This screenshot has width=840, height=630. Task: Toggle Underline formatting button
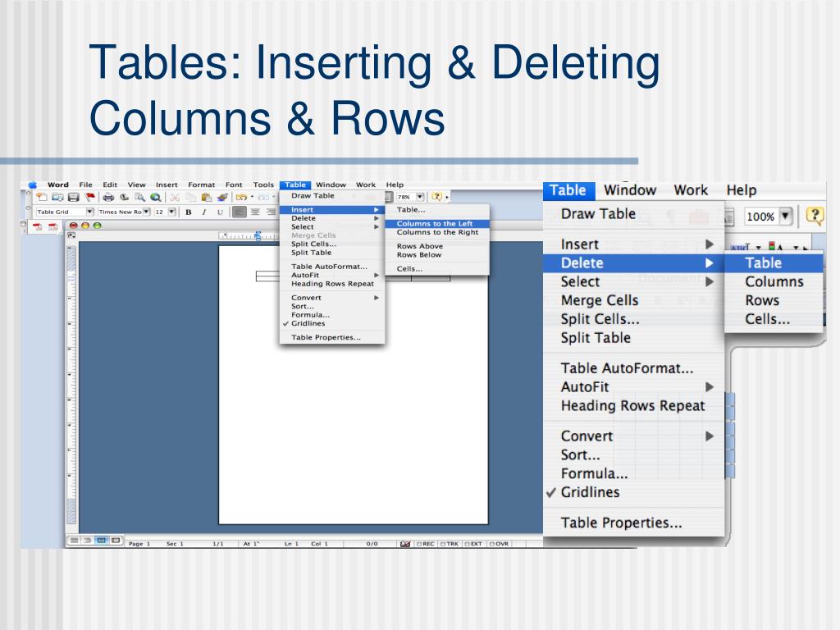pos(220,212)
